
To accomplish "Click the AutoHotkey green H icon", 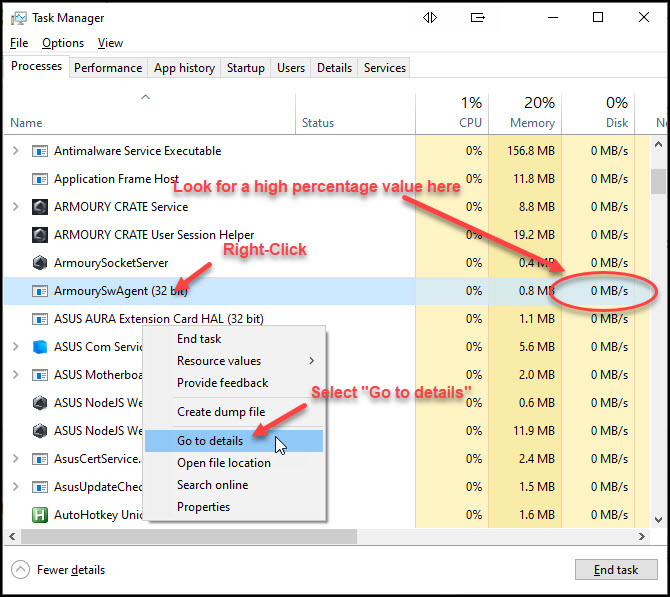I will click(40, 515).
